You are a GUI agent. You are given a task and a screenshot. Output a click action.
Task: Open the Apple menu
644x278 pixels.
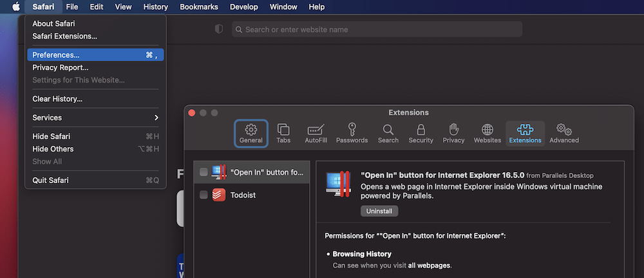tap(16, 6)
